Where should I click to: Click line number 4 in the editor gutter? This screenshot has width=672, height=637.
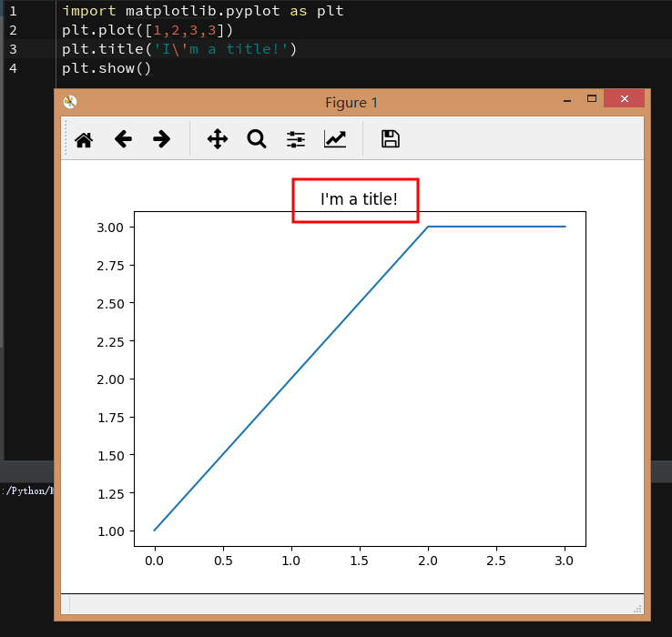(x=14, y=68)
